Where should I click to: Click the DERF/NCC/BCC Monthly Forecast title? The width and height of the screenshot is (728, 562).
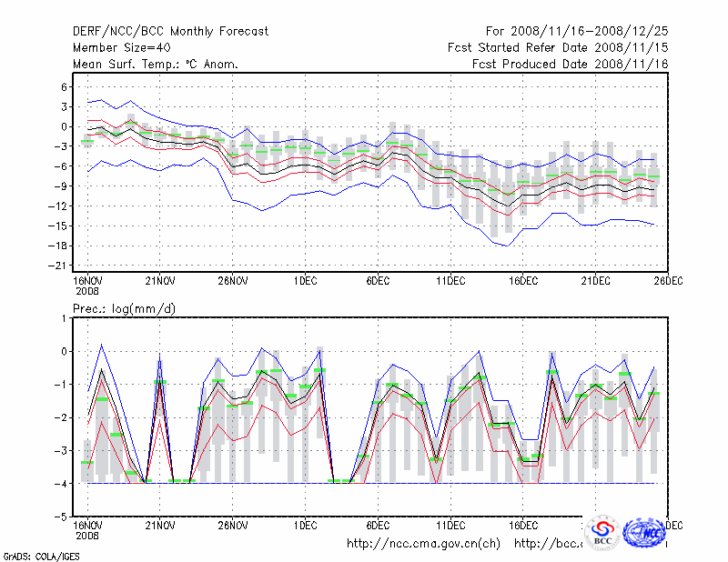click(x=170, y=32)
